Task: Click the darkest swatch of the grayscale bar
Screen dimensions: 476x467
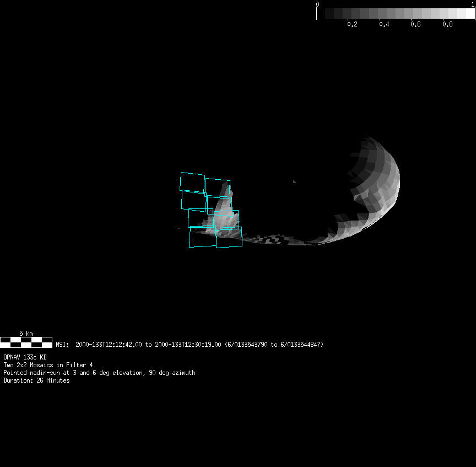Action: tap(329, 14)
